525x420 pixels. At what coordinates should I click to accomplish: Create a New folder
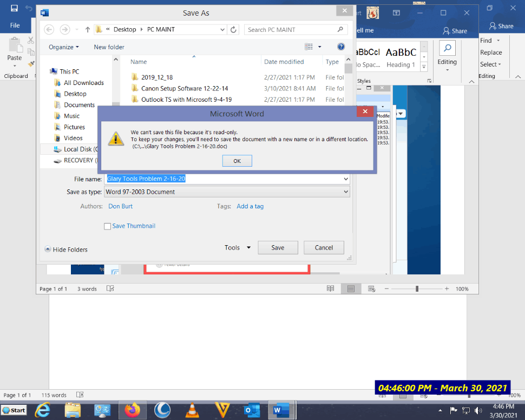pyautogui.click(x=109, y=47)
